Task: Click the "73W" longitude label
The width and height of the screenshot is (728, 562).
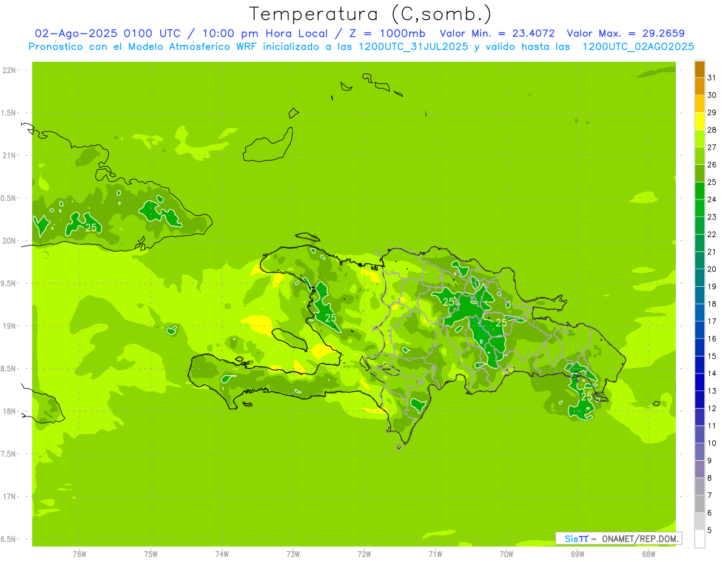Action: tap(293, 555)
